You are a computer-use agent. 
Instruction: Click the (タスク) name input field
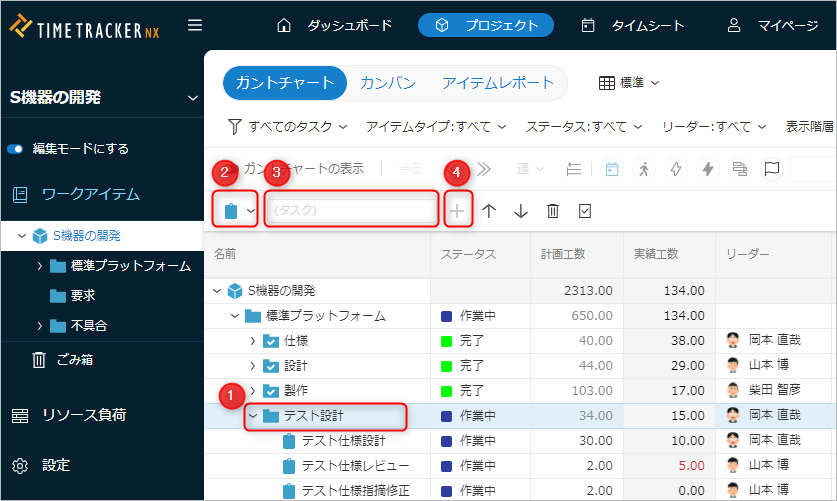352,211
